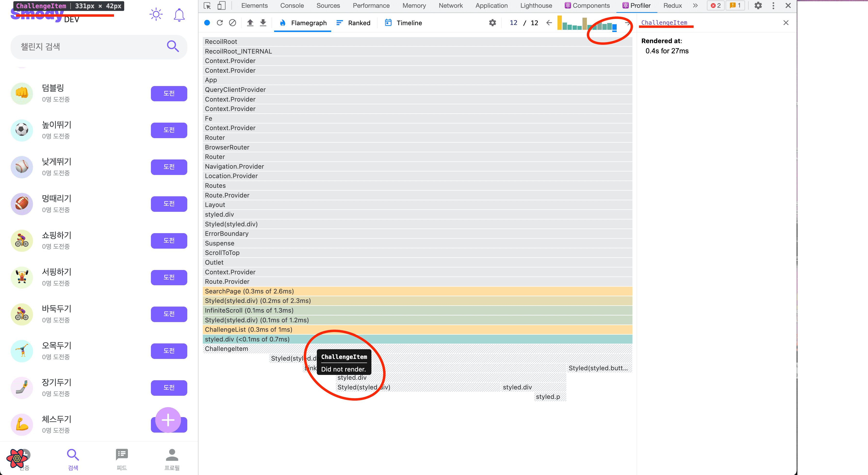Open the DevTools three-dot menu
This screenshot has height=475, width=868.
pyautogui.click(x=773, y=5)
